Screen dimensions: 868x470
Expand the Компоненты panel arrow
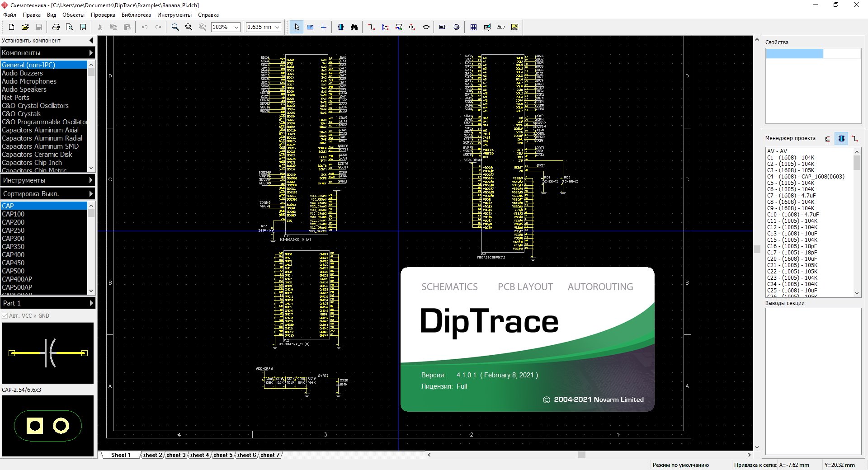click(91, 53)
